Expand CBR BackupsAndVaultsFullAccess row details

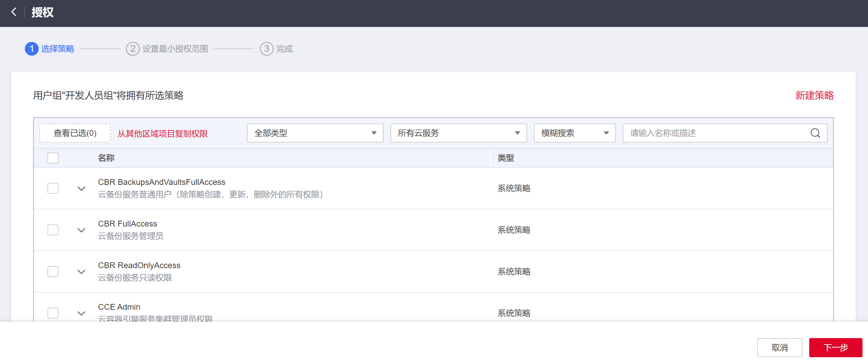(x=81, y=189)
